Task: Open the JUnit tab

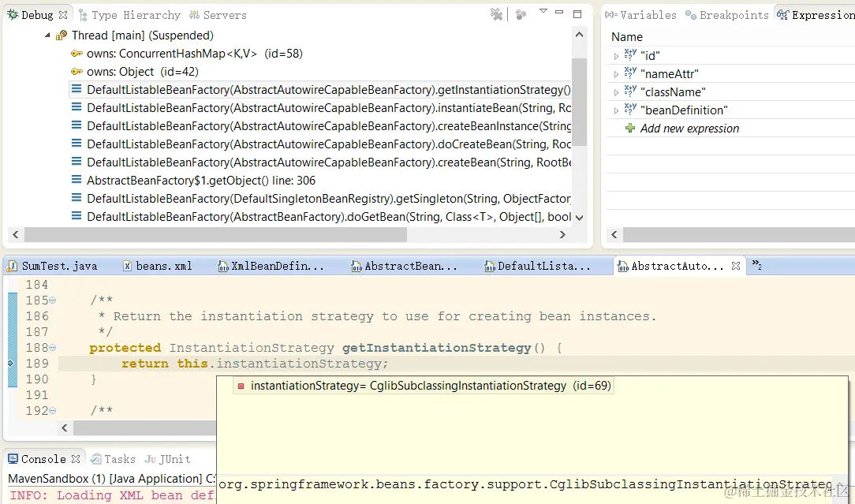Action: pos(167,459)
